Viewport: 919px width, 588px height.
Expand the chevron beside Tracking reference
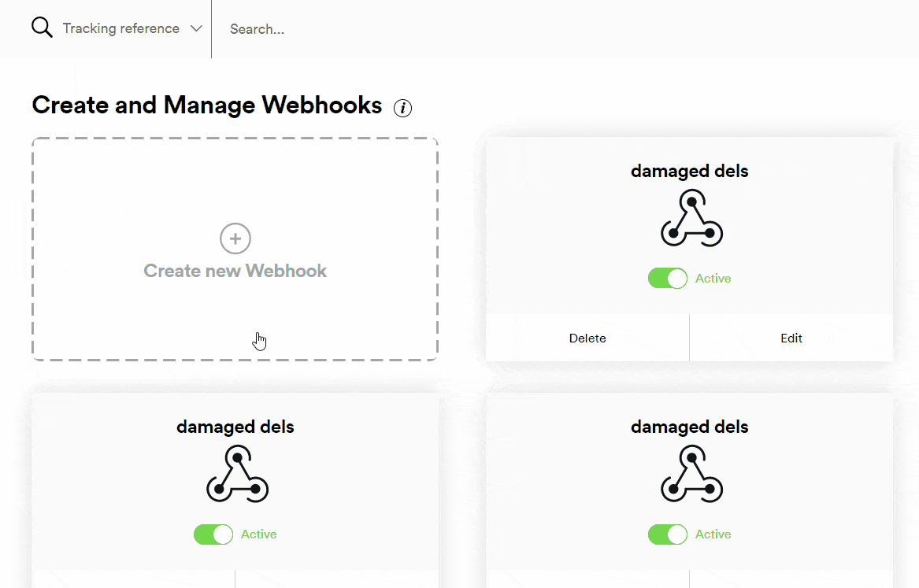pyautogui.click(x=196, y=28)
